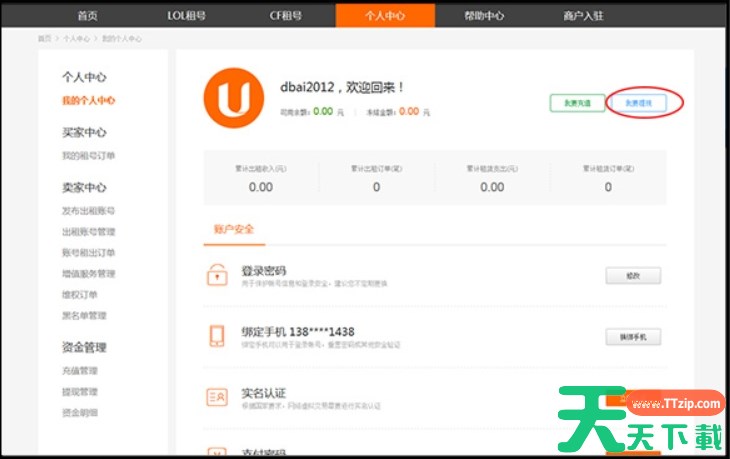The width and height of the screenshot is (730, 459).
Task: Open 黑名单管理 in the sidebar
Action: (x=84, y=315)
